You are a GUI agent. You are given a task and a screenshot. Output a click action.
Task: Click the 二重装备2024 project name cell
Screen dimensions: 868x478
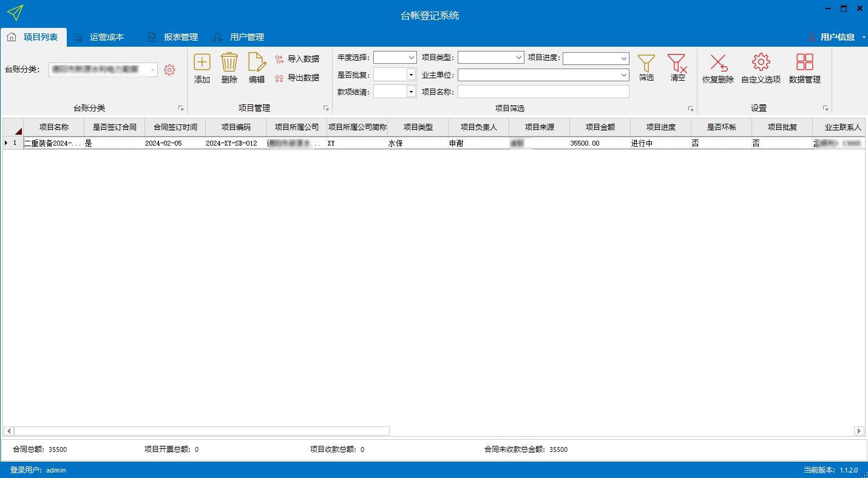pos(54,144)
